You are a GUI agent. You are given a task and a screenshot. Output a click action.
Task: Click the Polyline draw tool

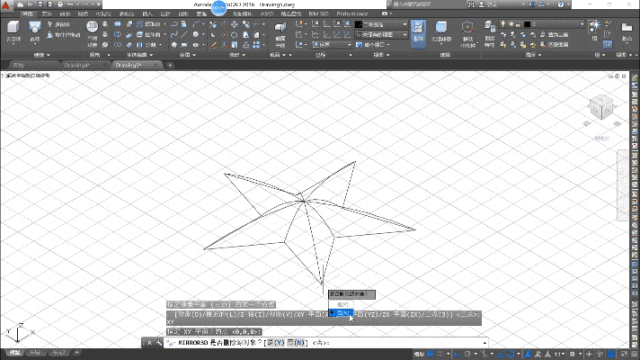[174, 25]
